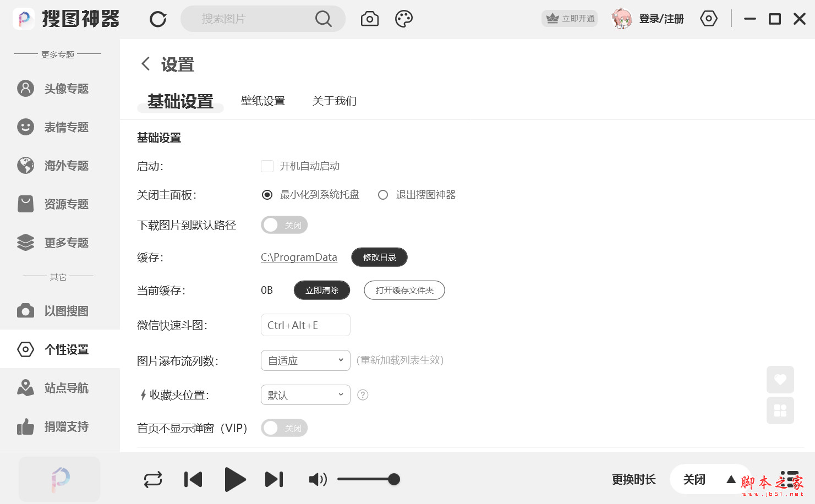
Task: Open the C:\ProgramData cache path link
Action: [299, 257]
